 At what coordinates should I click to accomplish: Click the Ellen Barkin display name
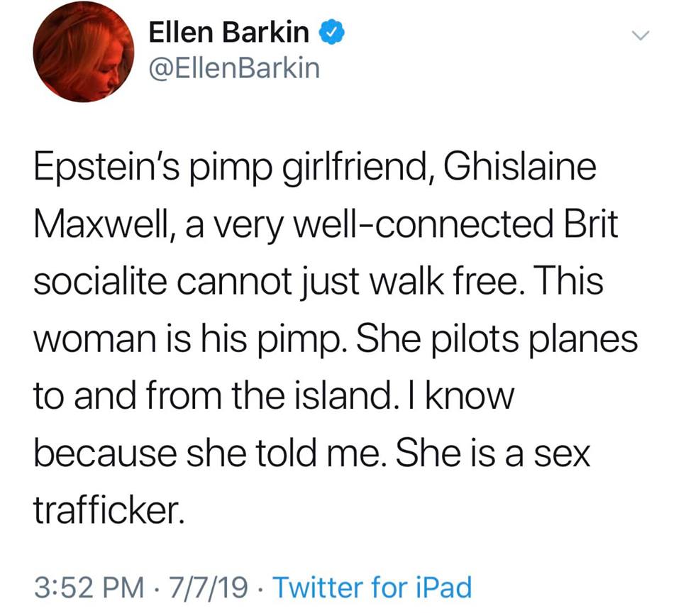[228, 33]
